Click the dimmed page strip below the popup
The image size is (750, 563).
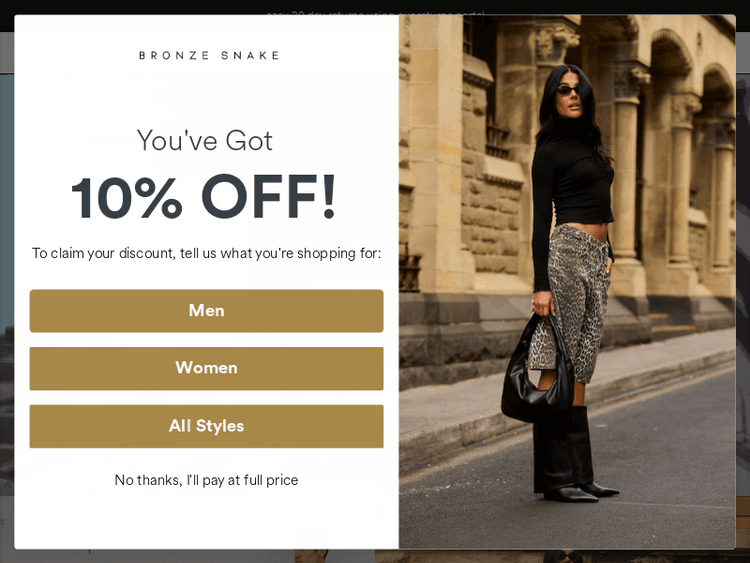pos(375,556)
